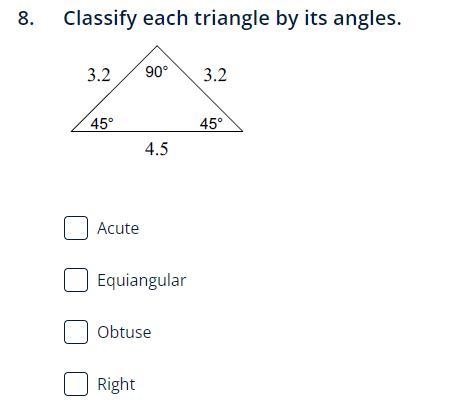The width and height of the screenshot is (454, 406).
Task: Tick the Equiangular checkbox
Action: [x=76, y=280]
